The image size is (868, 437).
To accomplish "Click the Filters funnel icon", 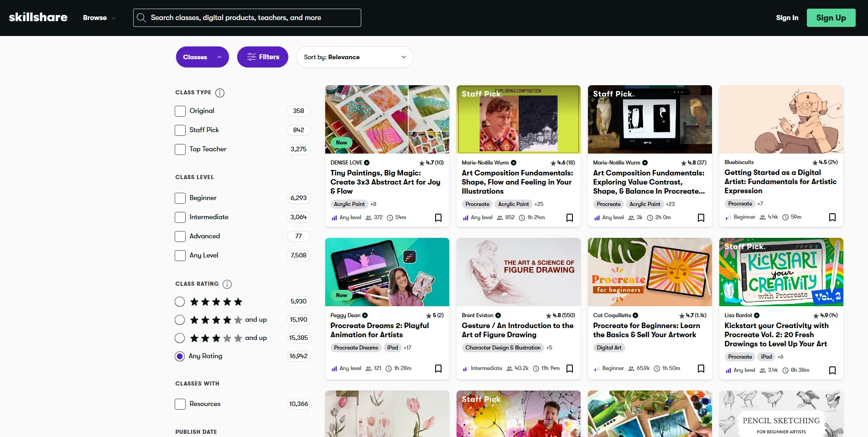I will click(x=251, y=57).
